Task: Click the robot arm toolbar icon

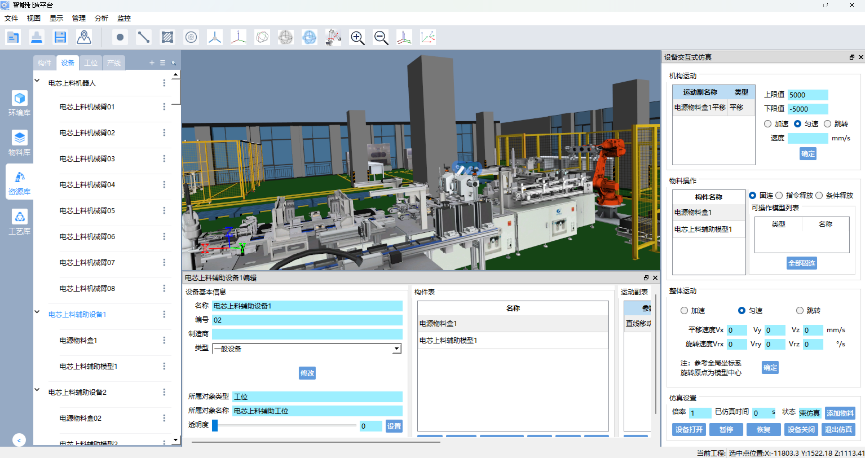Action: [x=333, y=38]
